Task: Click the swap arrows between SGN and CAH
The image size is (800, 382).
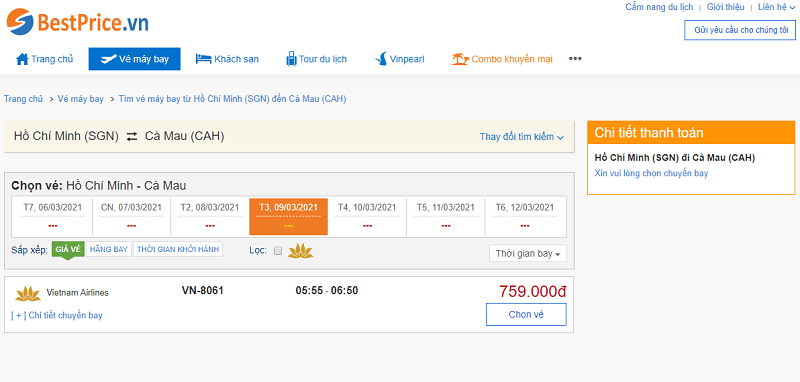Action: pyautogui.click(x=132, y=137)
